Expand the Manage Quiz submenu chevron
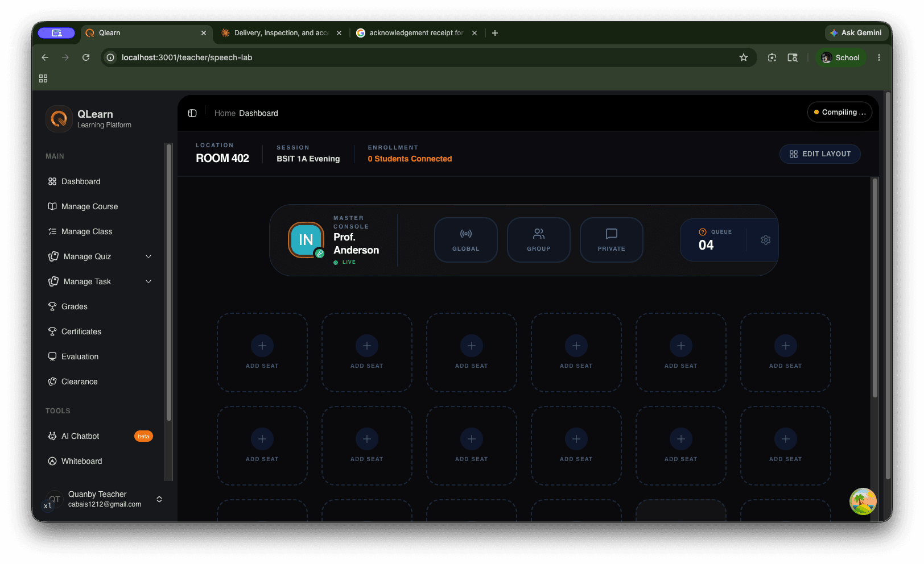Screen dimensions: 924x564 click(148, 256)
